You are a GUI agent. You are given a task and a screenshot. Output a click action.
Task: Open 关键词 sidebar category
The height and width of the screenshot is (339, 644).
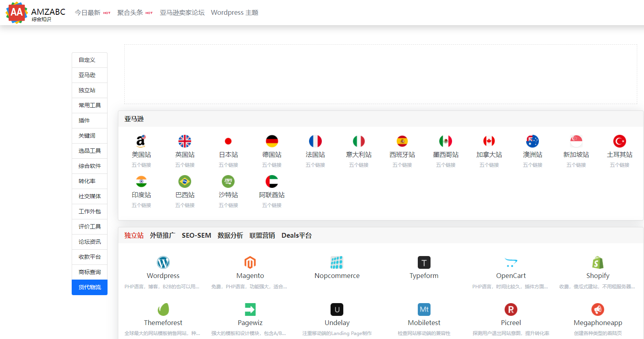point(90,136)
